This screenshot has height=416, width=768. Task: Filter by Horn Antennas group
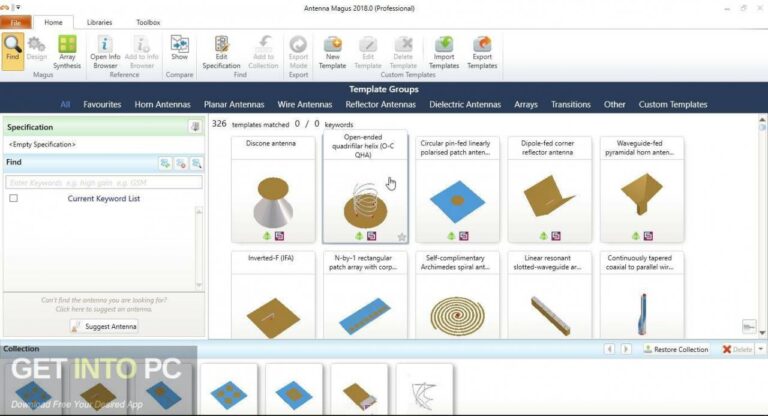tap(162, 104)
